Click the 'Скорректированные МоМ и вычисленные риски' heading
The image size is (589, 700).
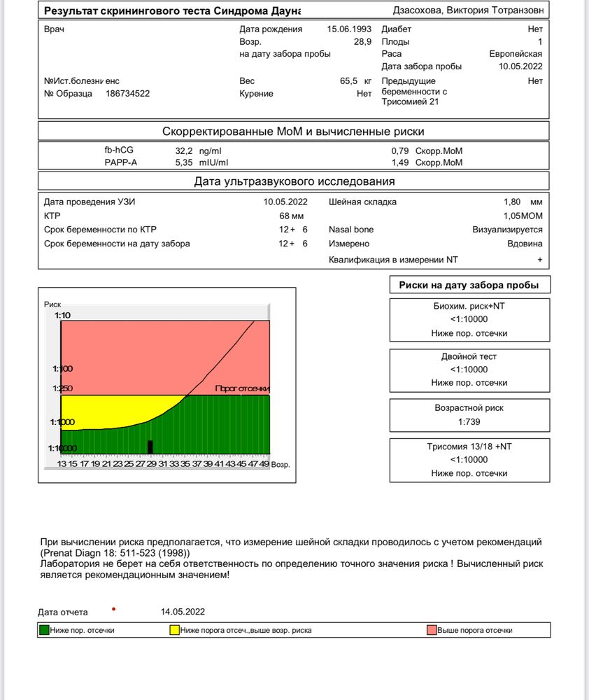click(293, 132)
